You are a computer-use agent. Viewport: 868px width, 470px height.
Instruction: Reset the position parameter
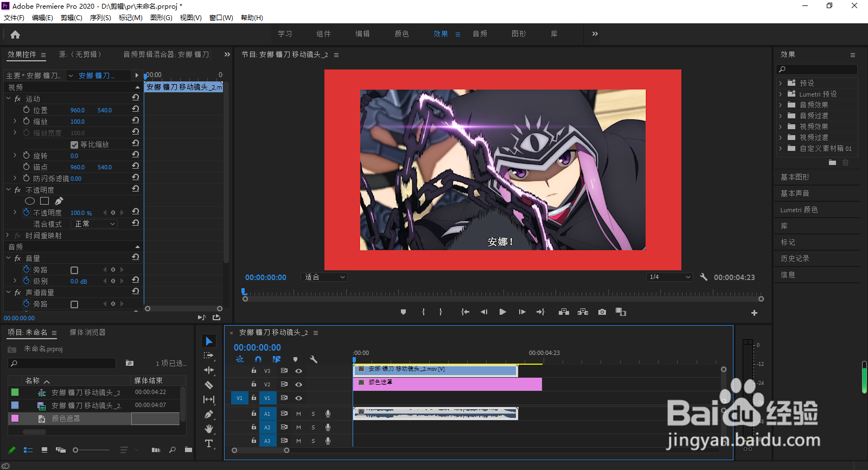tap(136, 109)
